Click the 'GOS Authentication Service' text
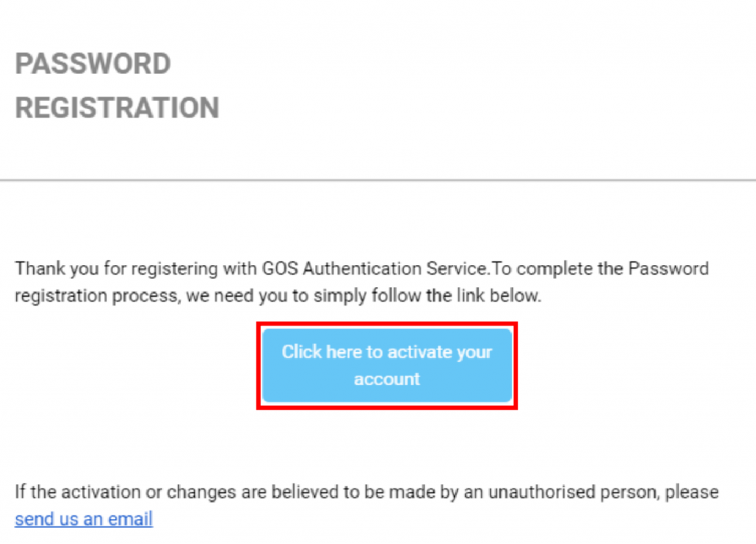The width and height of the screenshot is (756, 544). click(374, 269)
